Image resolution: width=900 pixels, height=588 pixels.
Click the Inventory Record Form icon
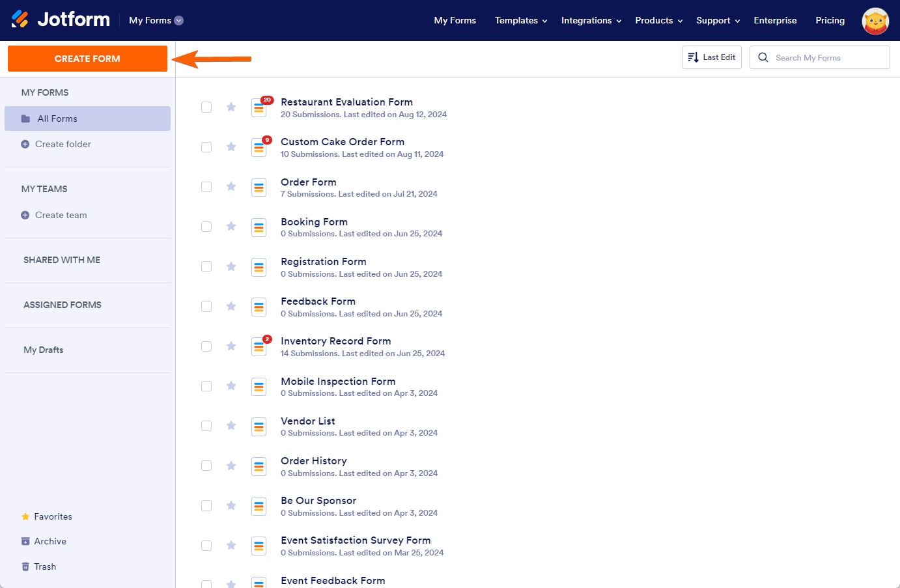click(x=259, y=346)
